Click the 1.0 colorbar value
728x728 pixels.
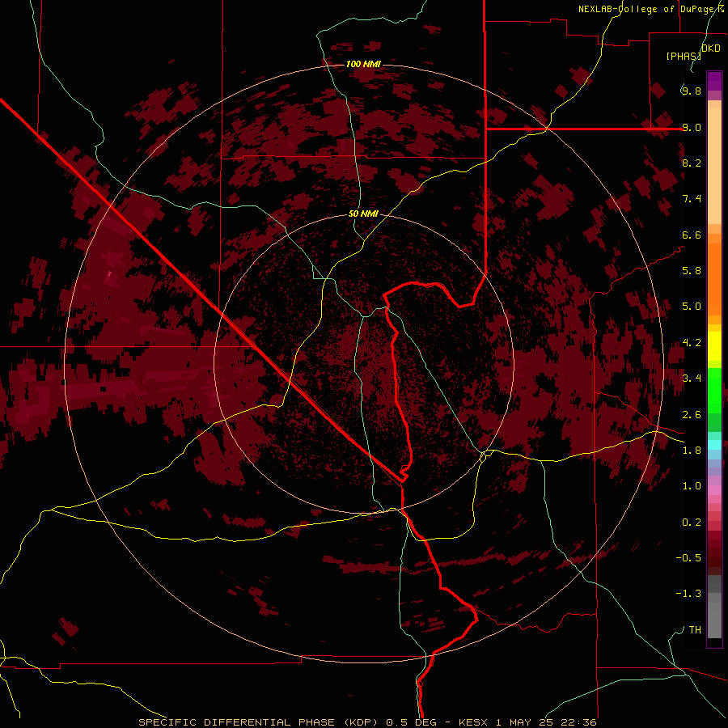692,486
